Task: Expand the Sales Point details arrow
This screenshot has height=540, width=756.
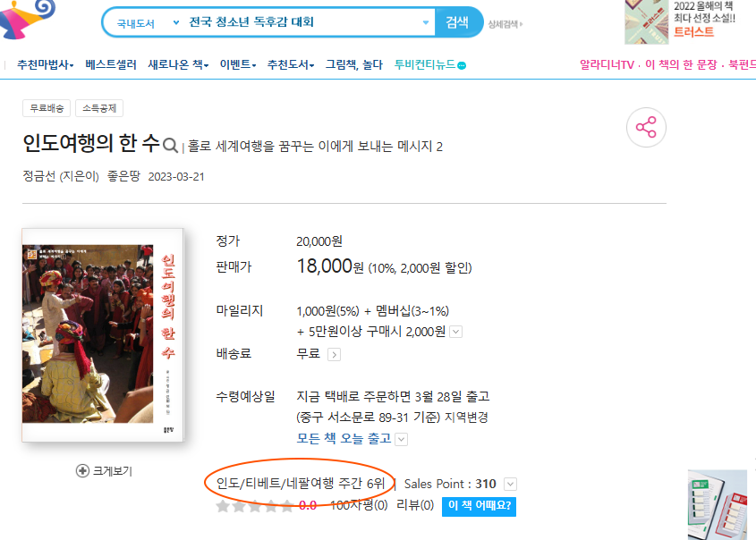Action: tap(510, 484)
